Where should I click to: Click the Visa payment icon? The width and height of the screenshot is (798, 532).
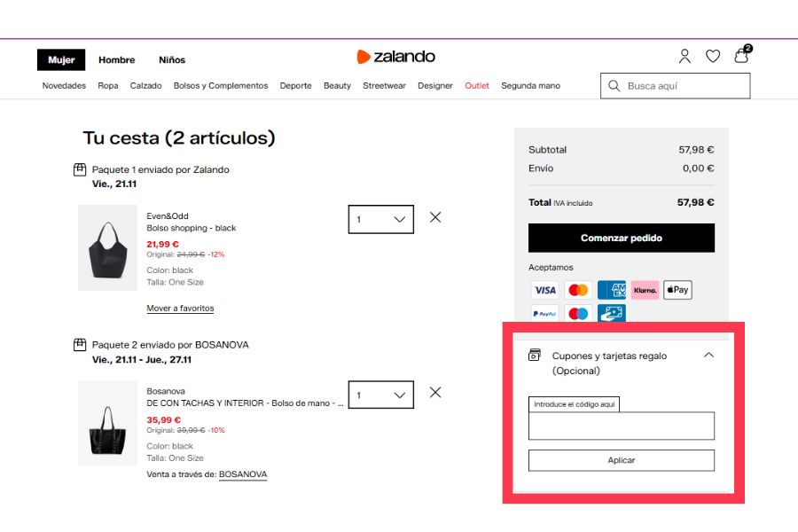pos(544,290)
